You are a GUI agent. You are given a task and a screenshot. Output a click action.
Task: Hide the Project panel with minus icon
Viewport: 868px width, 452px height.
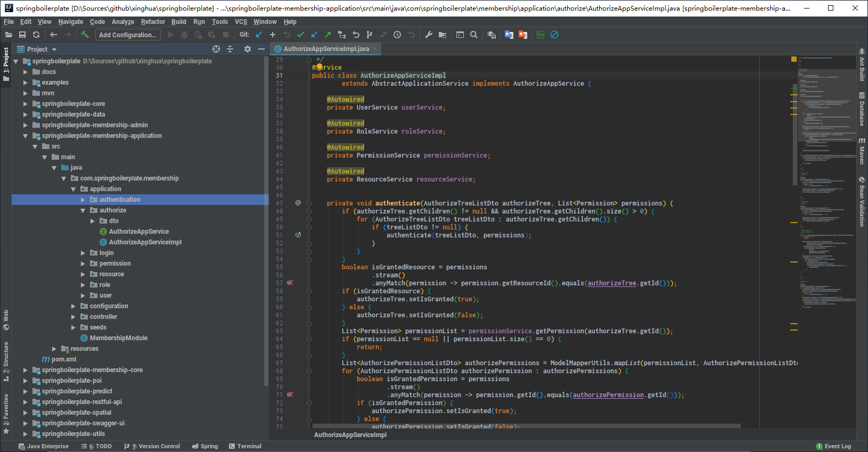261,49
